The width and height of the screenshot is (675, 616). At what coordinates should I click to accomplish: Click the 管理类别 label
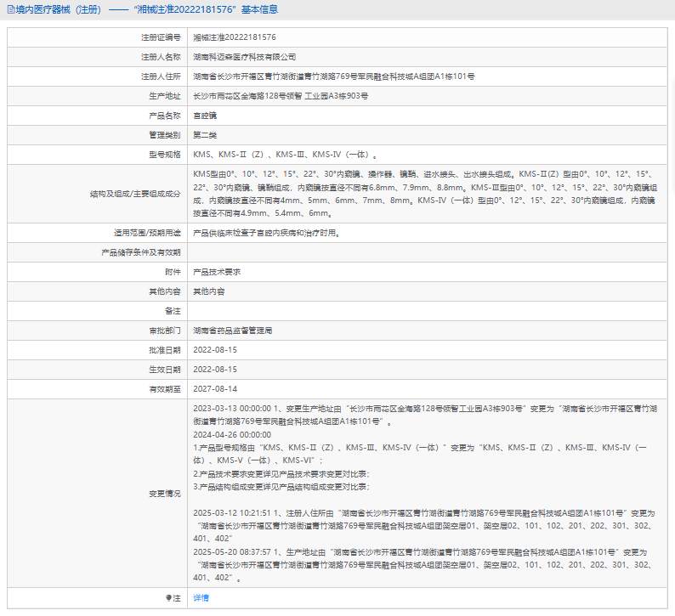[164, 135]
